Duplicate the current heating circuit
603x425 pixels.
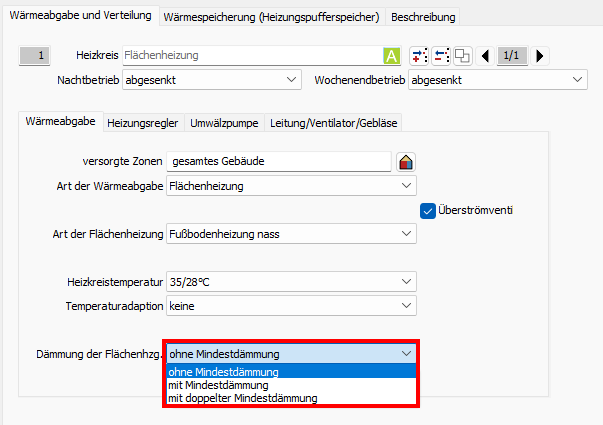click(462, 56)
